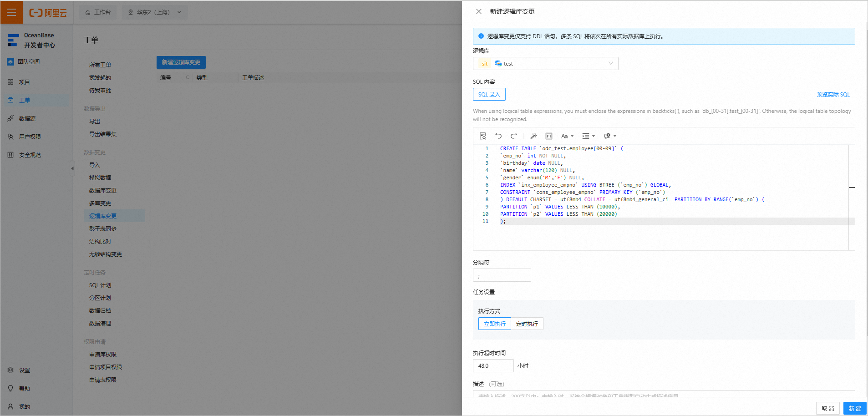The height and width of the screenshot is (416, 868).
Task: Click the OceanBase 开发者中心 logo
Action: pos(32,40)
